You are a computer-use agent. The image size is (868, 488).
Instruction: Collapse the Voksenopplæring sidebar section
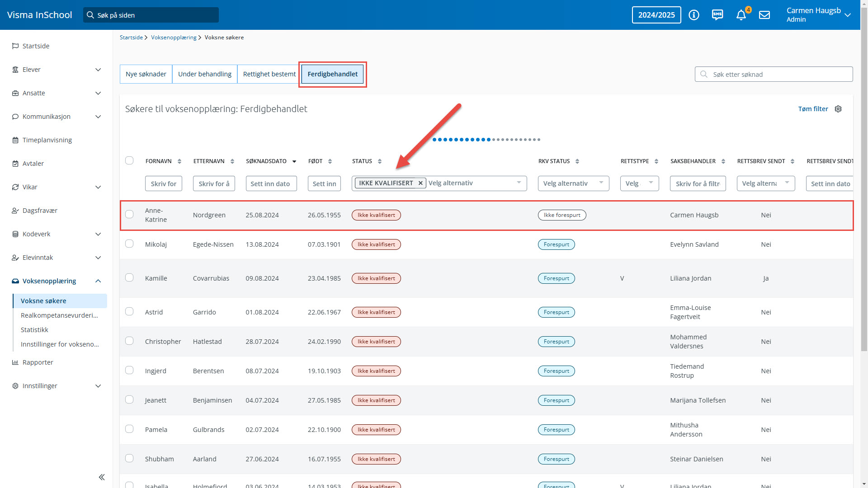[98, 281]
